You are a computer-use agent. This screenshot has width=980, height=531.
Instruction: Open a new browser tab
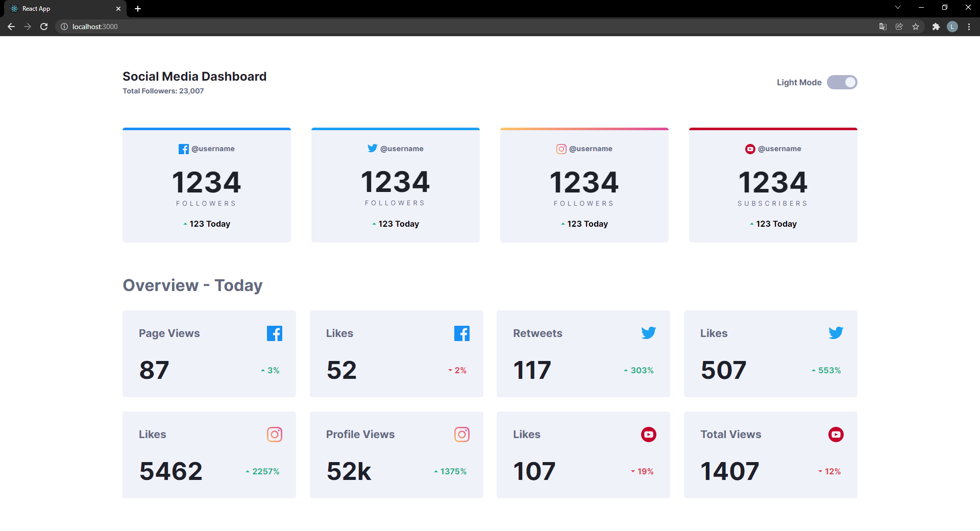pyautogui.click(x=137, y=8)
